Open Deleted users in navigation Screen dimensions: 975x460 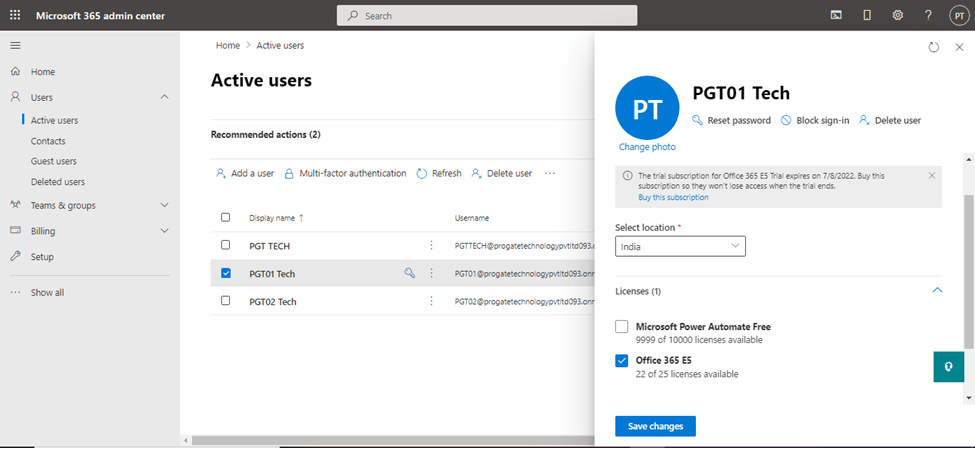click(57, 182)
